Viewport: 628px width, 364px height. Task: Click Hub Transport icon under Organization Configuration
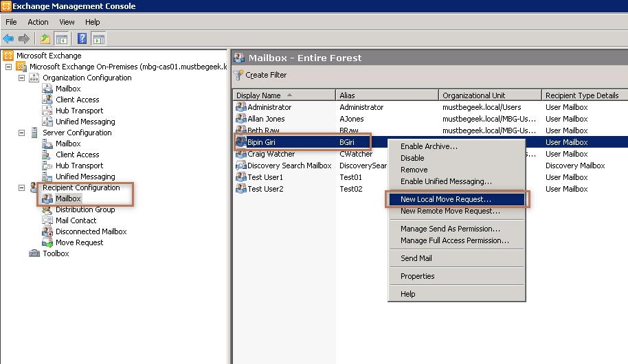tap(47, 111)
